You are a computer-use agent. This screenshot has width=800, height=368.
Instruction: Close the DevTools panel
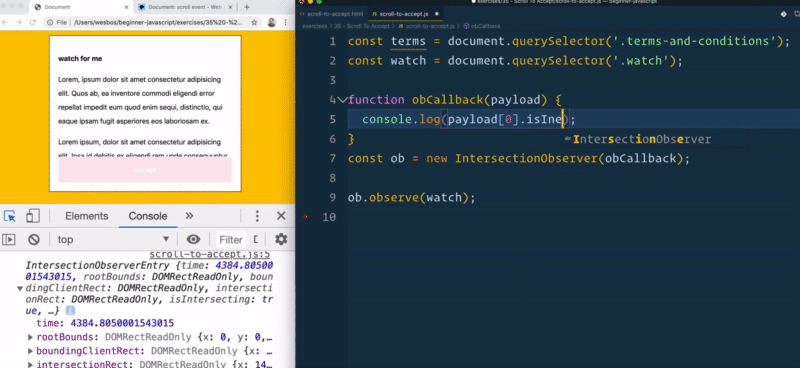click(x=281, y=216)
